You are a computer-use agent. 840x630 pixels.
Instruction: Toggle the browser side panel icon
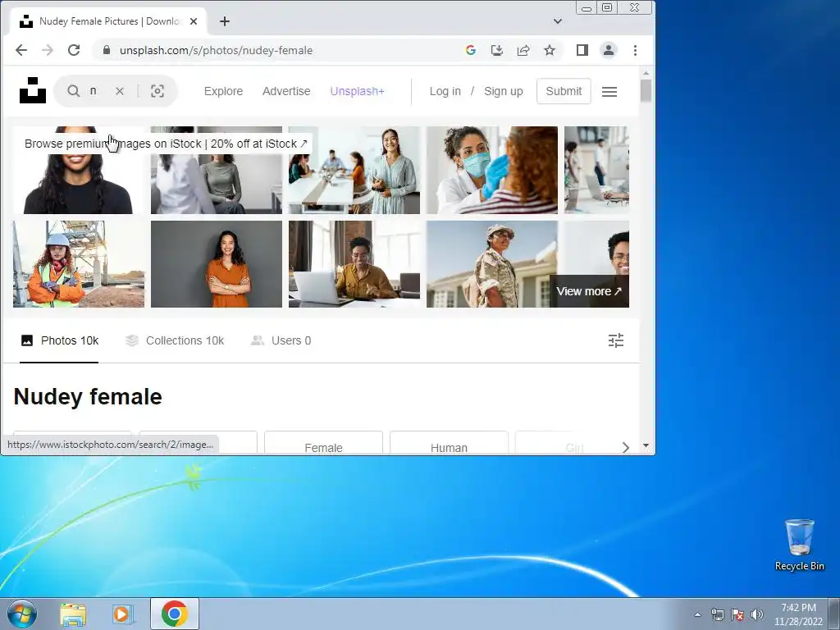coord(582,50)
